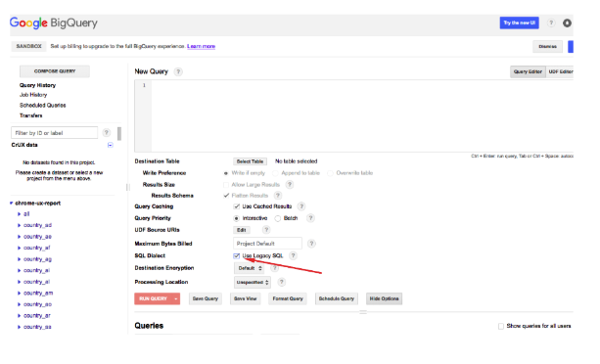
Task: Click the Save Query button
Action: pyautogui.click(x=206, y=298)
